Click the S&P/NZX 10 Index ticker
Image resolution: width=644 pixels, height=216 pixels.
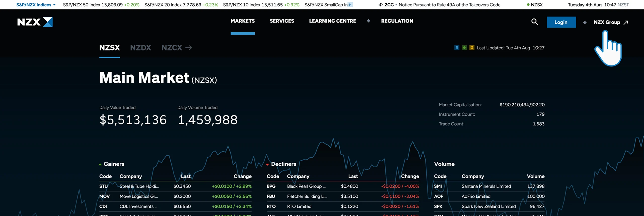point(261,5)
